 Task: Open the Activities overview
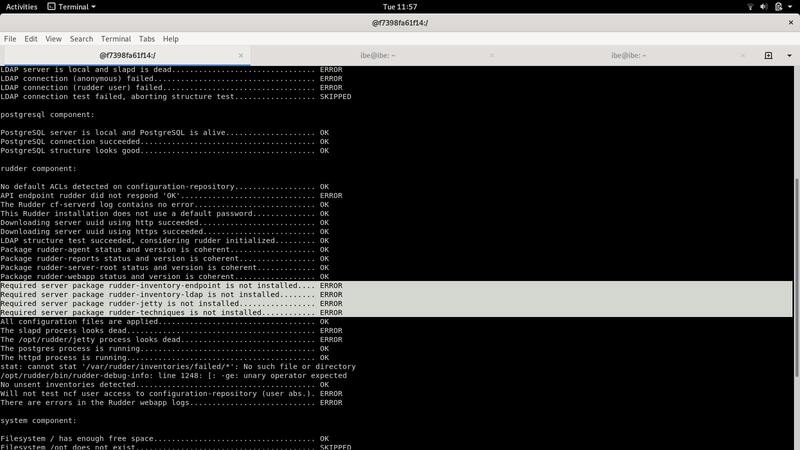(21, 7)
